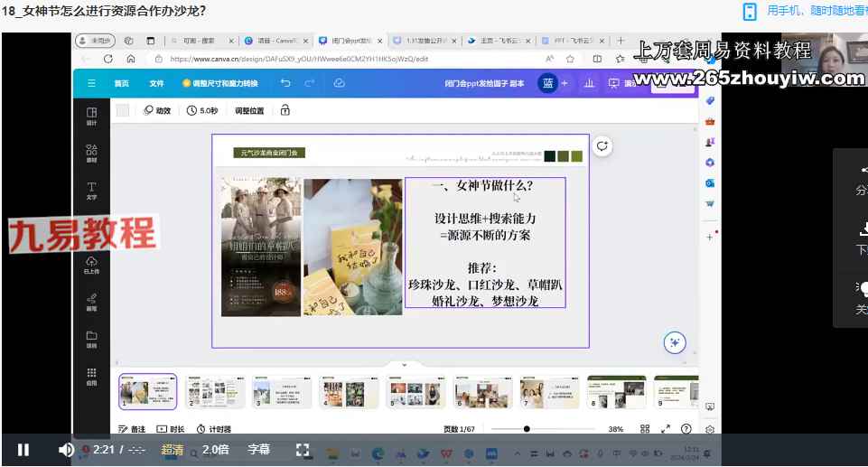This screenshot has height=467, width=868.
Task: Select slide thumbnail number 3
Action: tap(282, 392)
